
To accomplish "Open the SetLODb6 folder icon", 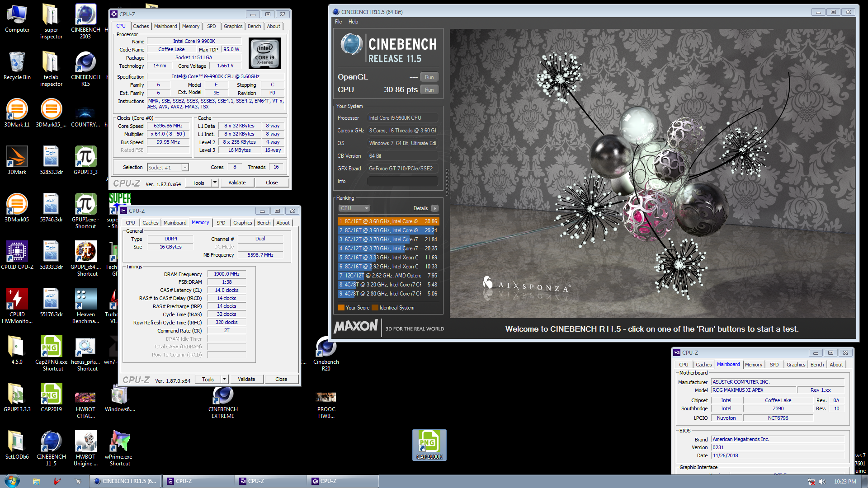I will [17, 445].
